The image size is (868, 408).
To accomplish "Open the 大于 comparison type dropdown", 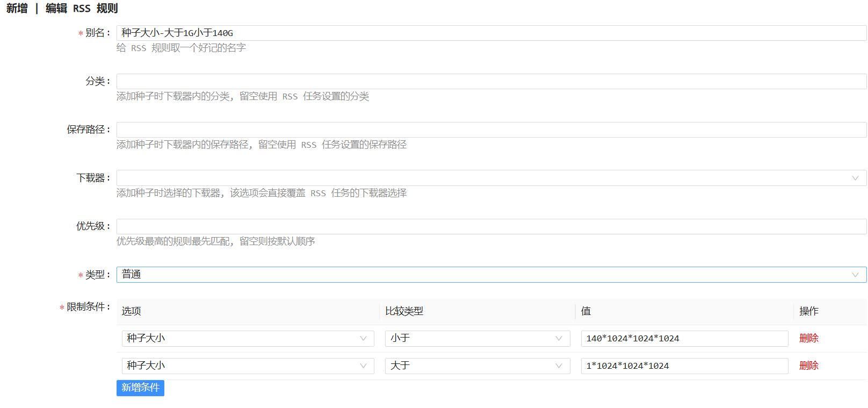I will point(470,366).
